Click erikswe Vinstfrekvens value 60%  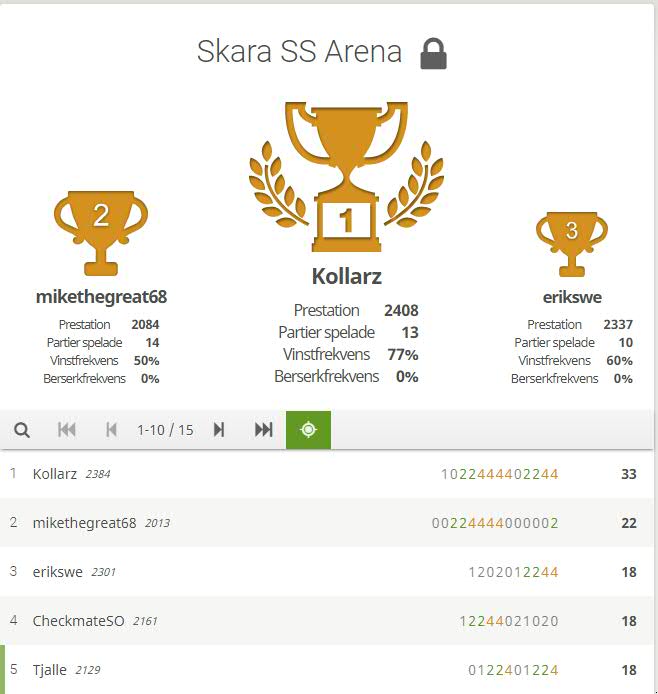coord(619,361)
